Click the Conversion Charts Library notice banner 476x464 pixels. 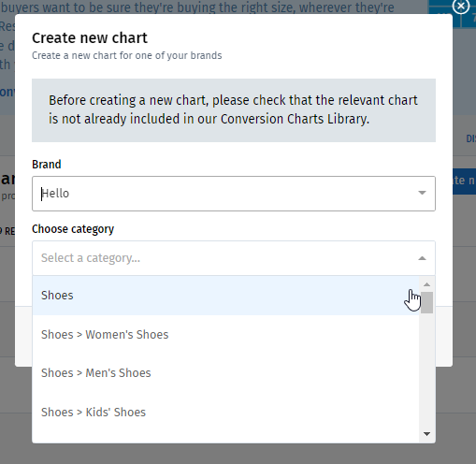234,110
